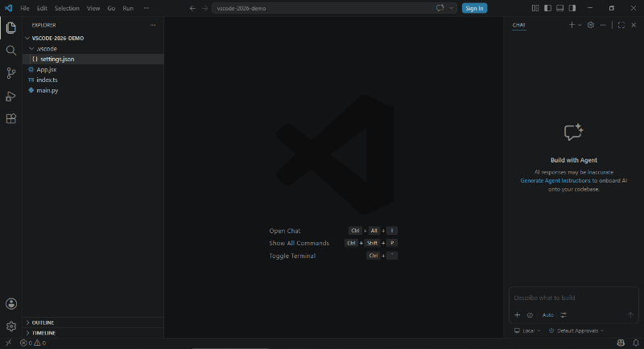
Task: Go forward with the right arrow
Action: [x=204, y=8]
